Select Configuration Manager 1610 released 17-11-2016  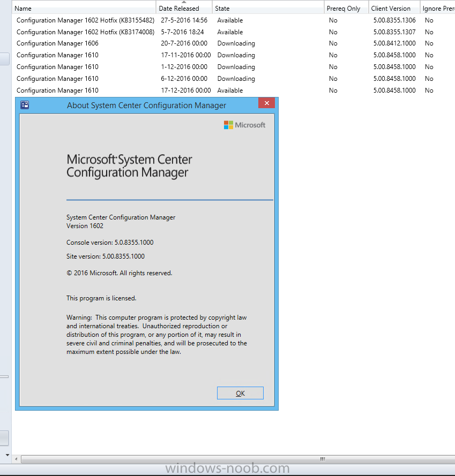[234, 55]
